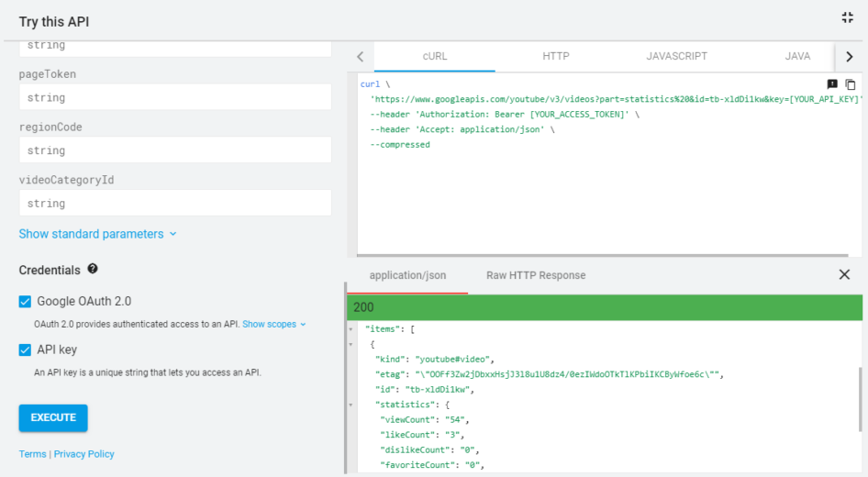
Task: Open the Privacy Policy link
Action: coord(84,454)
